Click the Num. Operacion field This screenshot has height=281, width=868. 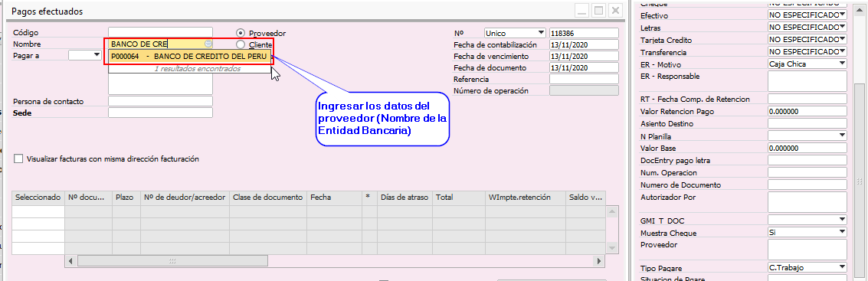(x=807, y=172)
